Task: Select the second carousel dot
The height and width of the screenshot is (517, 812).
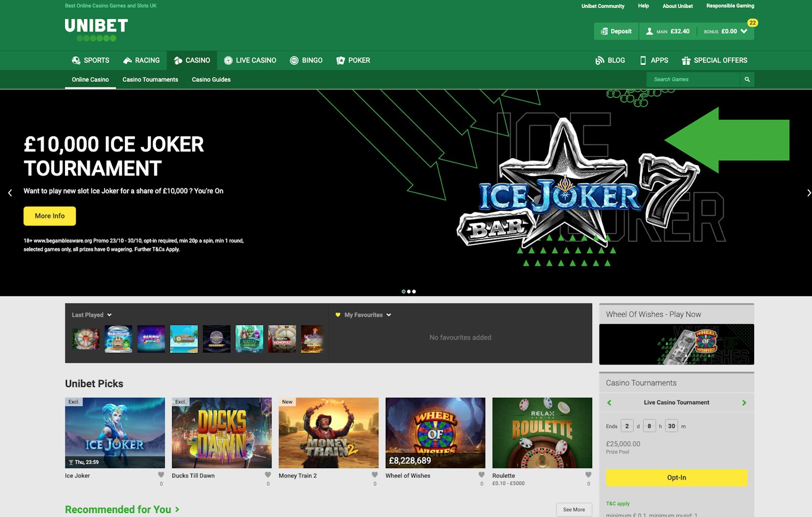Action: tap(409, 291)
